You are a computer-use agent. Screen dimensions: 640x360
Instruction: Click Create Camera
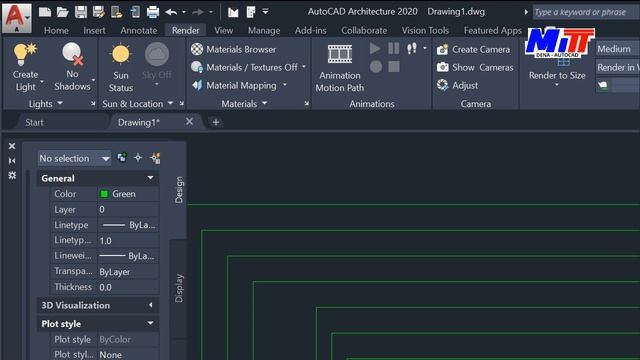(473, 49)
